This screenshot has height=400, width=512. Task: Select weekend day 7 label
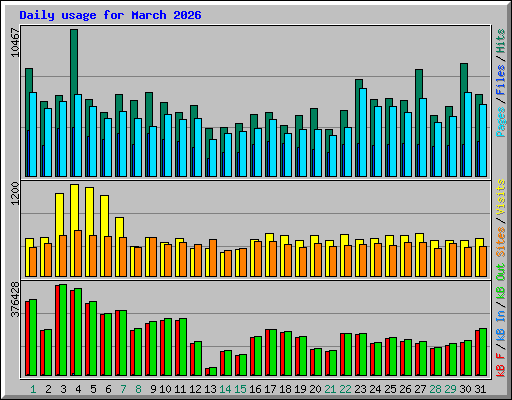point(123,389)
